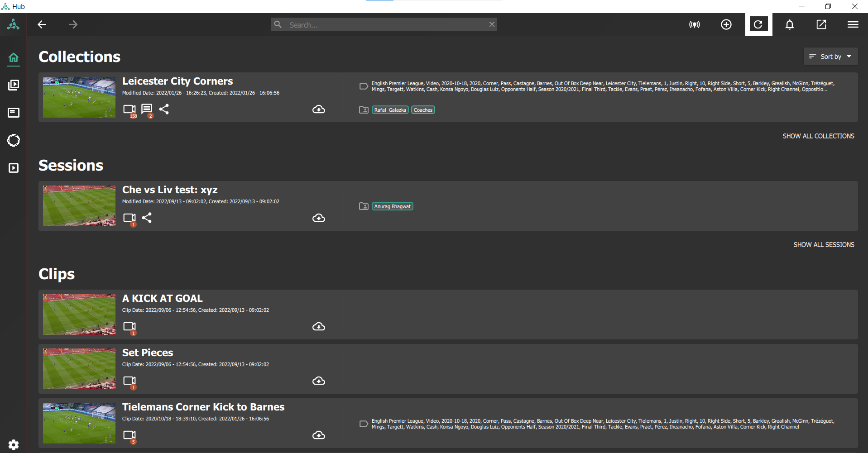Image resolution: width=868 pixels, height=453 pixels.
Task: Click the Rafal Galazka share tag
Action: pos(390,110)
